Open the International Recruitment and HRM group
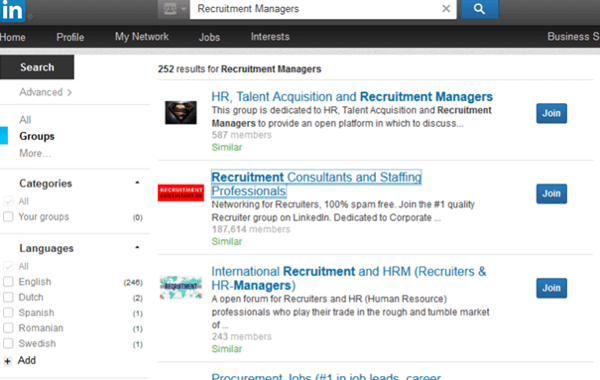Image resolution: width=600 pixels, height=380 pixels. [x=349, y=278]
